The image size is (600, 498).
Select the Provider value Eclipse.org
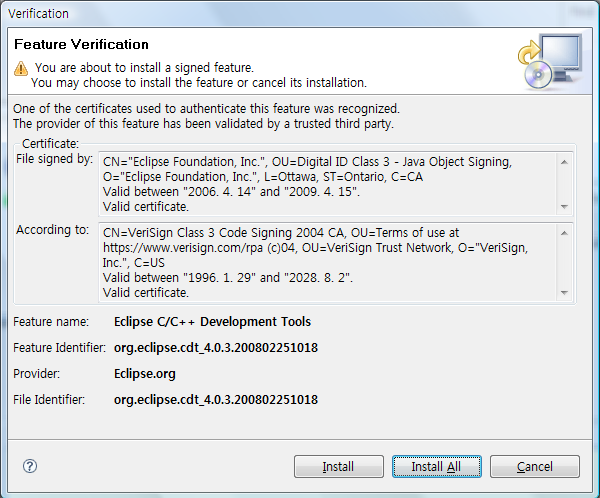(x=145, y=374)
